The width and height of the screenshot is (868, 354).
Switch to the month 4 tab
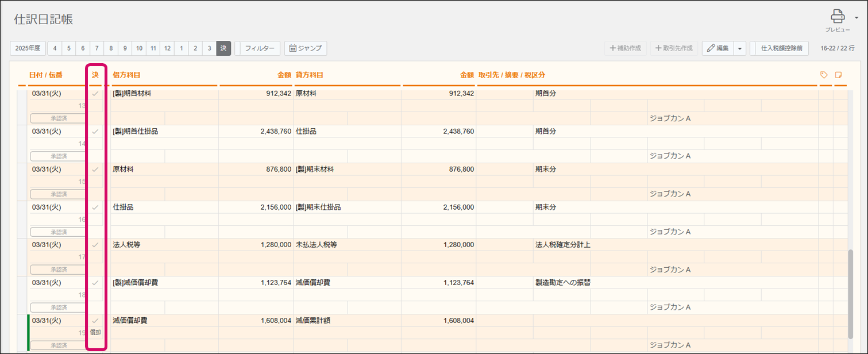55,49
